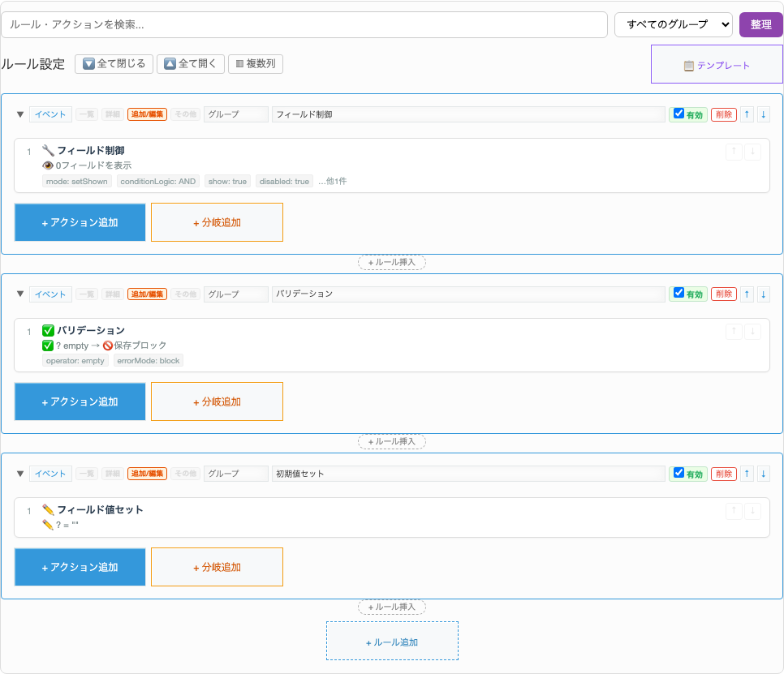Move the 初期値セット rule down with the blue arrow

[763, 474]
